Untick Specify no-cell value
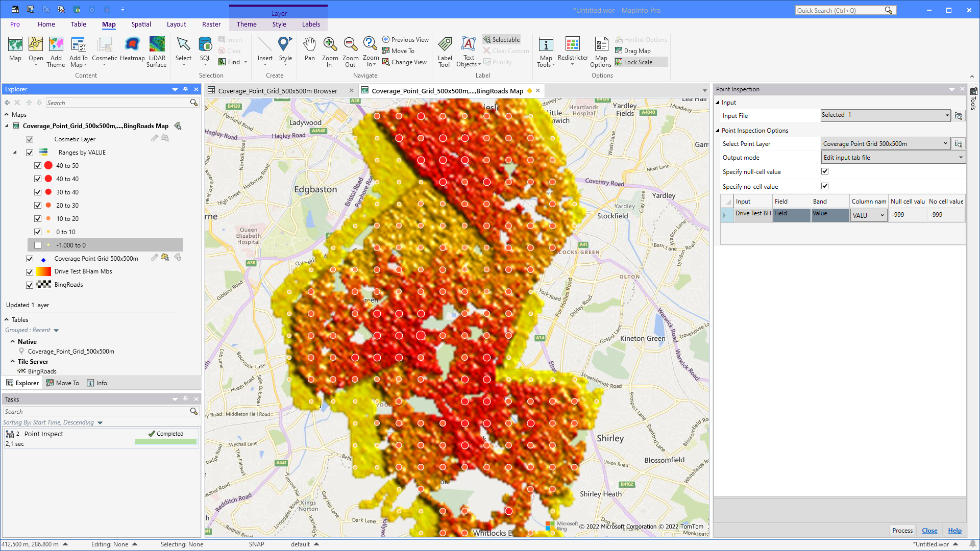This screenshot has height=551, width=980. (825, 186)
